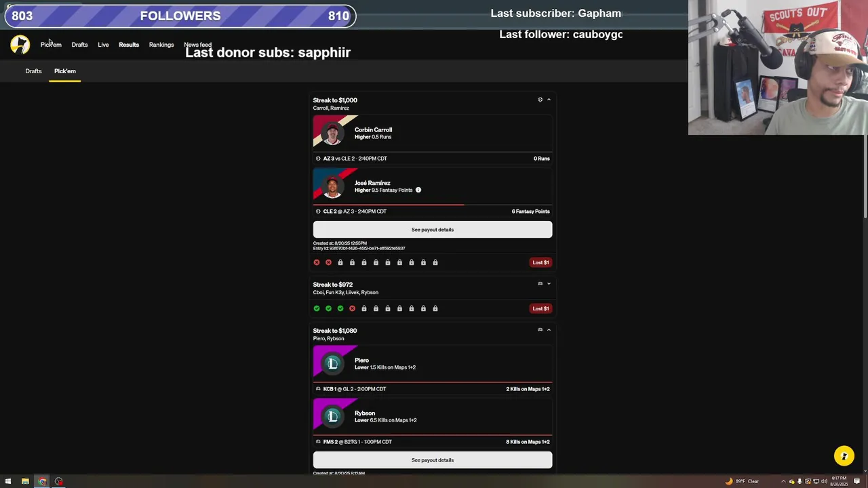Click the red app icon in the taskbar

pyautogui.click(x=59, y=481)
